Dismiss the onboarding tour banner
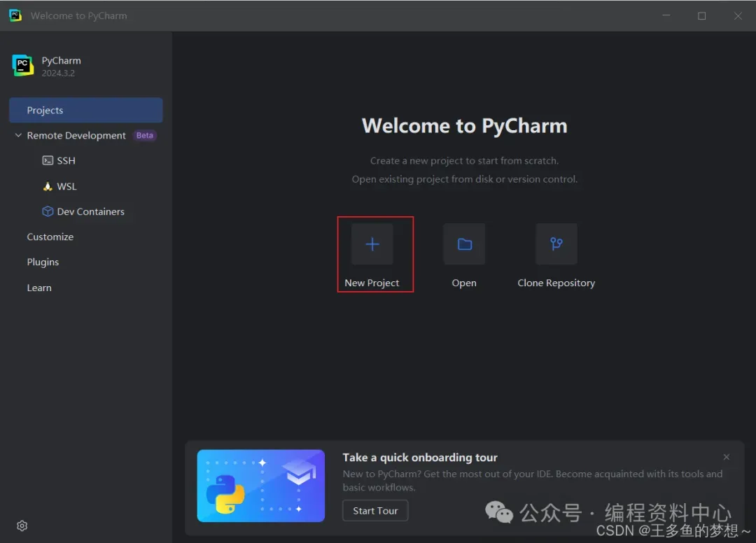 (726, 457)
